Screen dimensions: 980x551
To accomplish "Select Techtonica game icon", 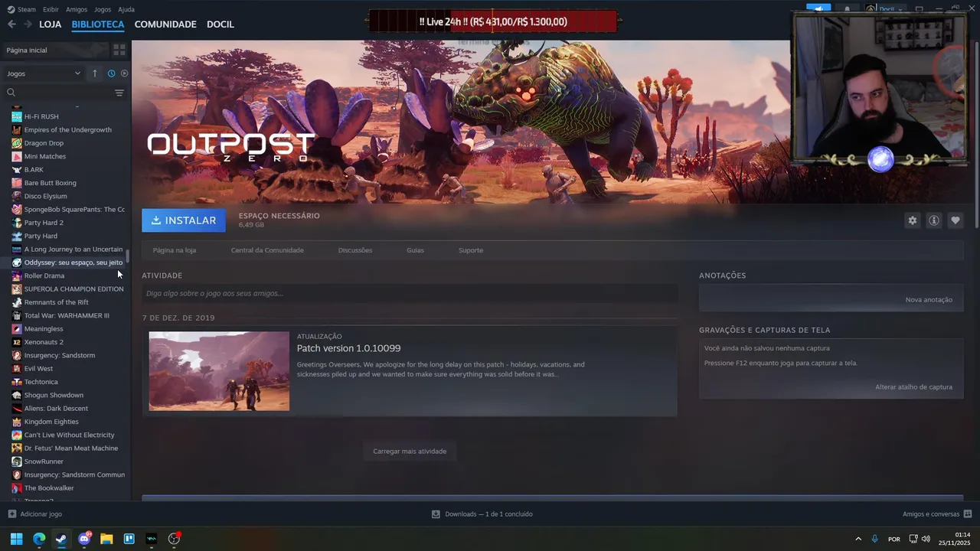I will [17, 382].
